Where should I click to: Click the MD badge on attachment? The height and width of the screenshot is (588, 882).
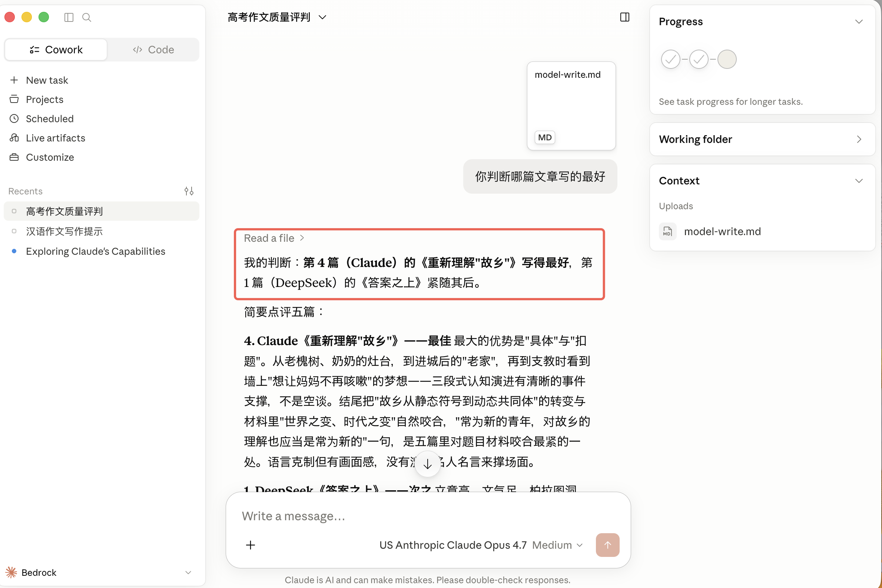click(x=545, y=137)
